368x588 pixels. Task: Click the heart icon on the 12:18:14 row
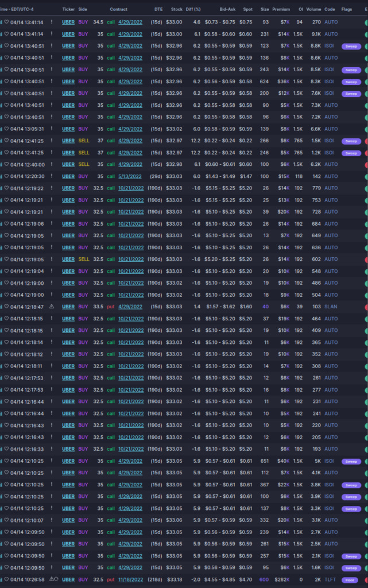point(6,342)
